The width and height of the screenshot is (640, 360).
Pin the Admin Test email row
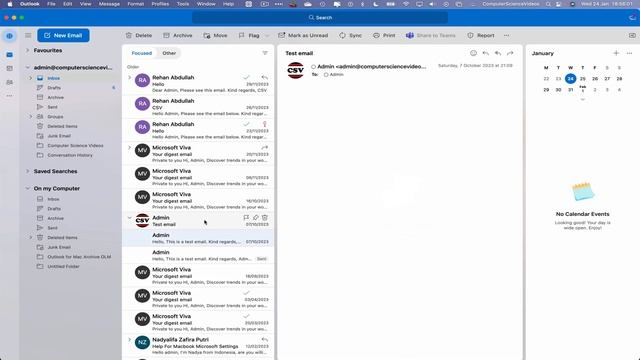[x=256, y=218]
